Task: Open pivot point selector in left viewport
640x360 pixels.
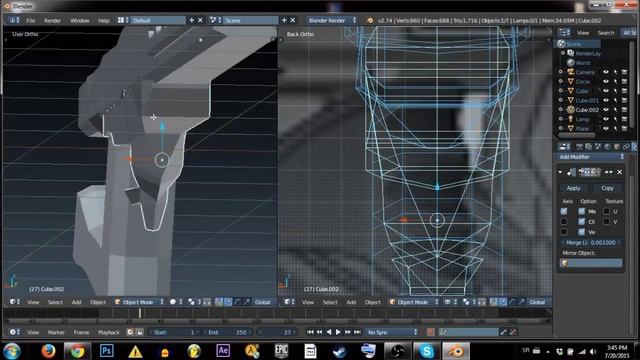Action: coord(193,302)
